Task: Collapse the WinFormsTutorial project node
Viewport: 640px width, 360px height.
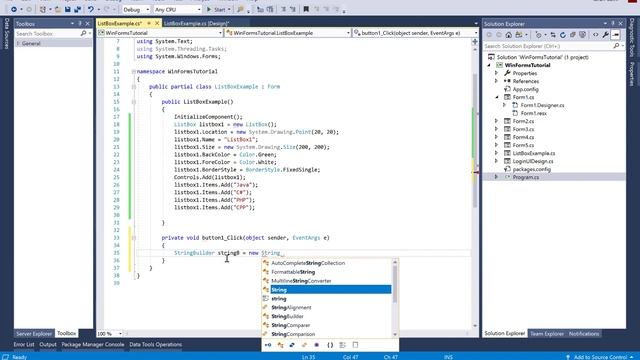Action: [489, 65]
